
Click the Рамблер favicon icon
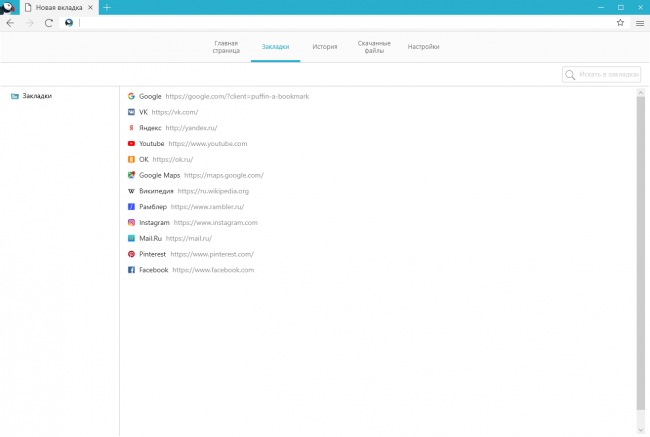[x=131, y=206]
